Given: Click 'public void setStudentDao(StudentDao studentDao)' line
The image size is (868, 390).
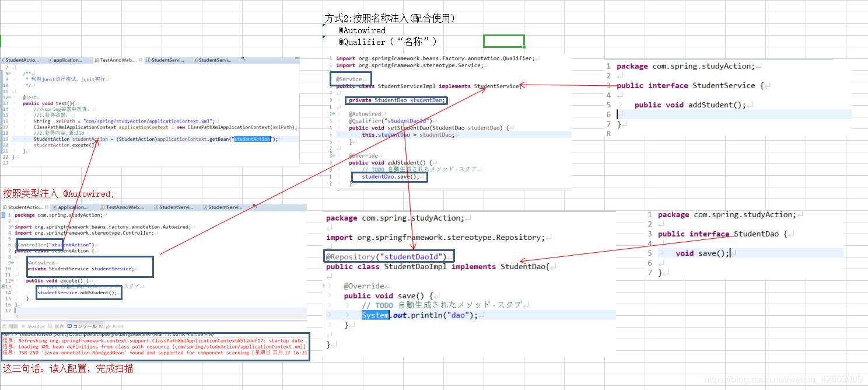Looking at the screenshot, I should tap(429, 128).
